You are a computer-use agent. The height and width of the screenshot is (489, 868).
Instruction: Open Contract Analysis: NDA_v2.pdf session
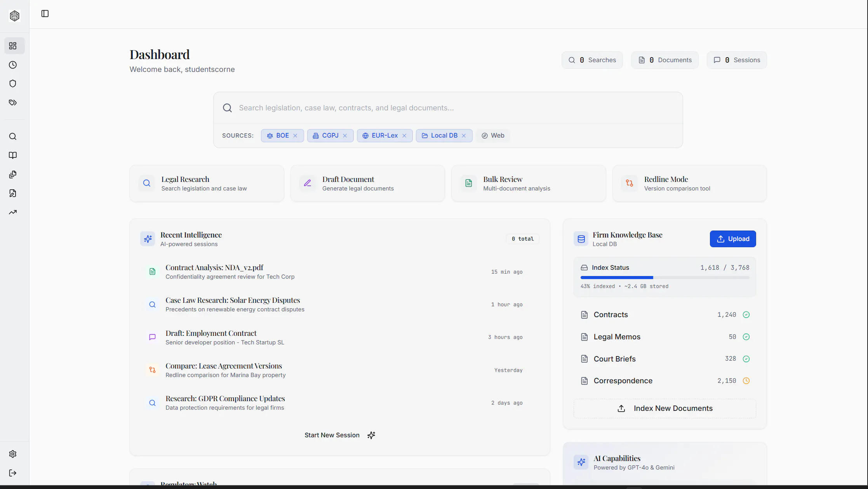[340, 272]
